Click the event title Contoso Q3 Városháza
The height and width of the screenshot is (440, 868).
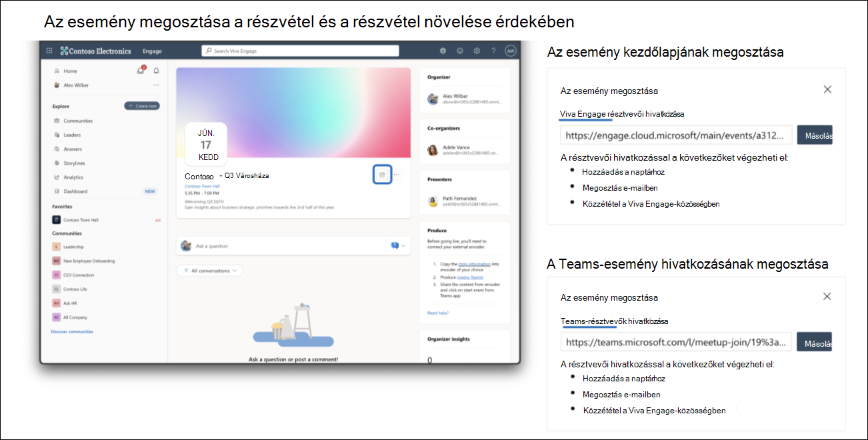coord(227,175)
